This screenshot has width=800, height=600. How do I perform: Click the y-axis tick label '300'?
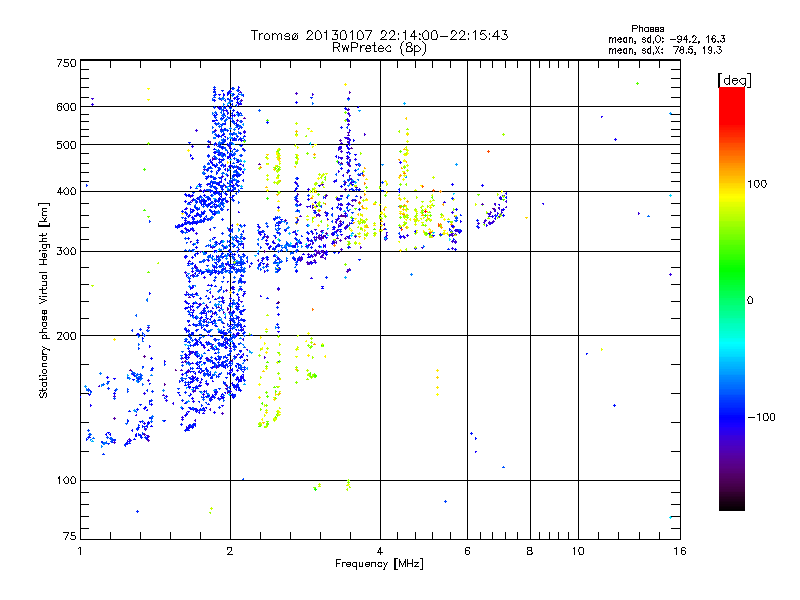[x=66, y=252]
